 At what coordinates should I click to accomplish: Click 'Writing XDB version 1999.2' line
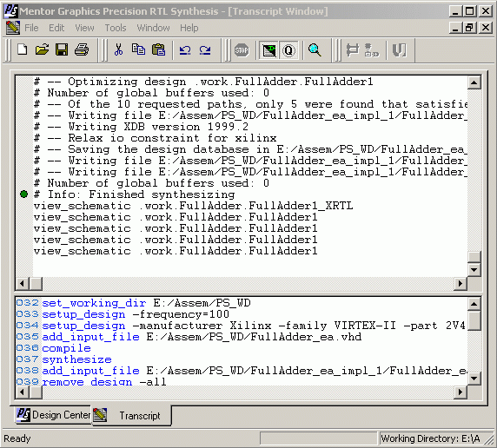[x=142, y=127]
